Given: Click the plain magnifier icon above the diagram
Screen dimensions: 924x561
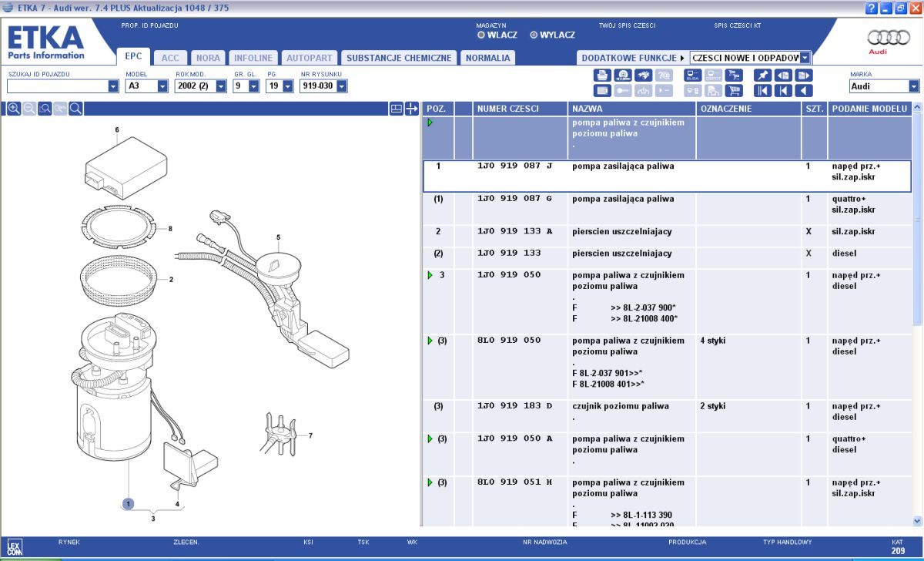Looking at the screenshot, I should point(75,109).
